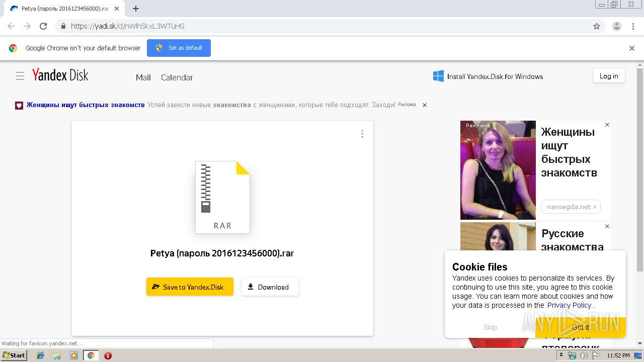Open the Yandex Disk hamburger menu

point(20,76)
